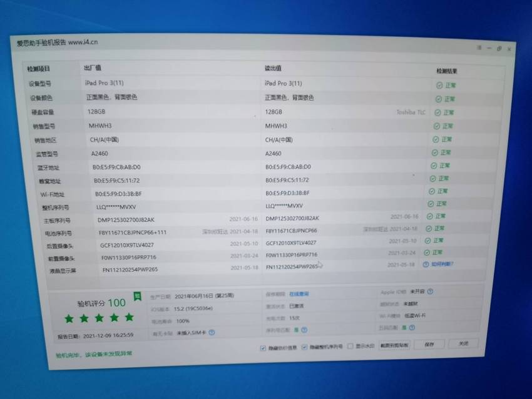Click the 检测结果 column header

click(x=446, y=71)
